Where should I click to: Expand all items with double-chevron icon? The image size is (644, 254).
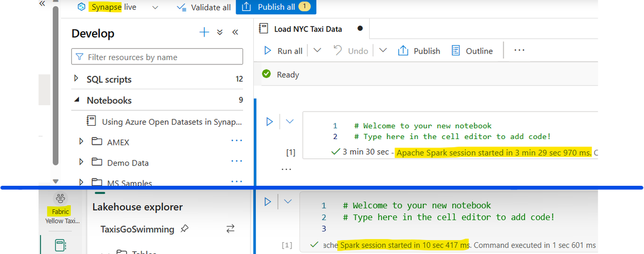click(219, 32)
